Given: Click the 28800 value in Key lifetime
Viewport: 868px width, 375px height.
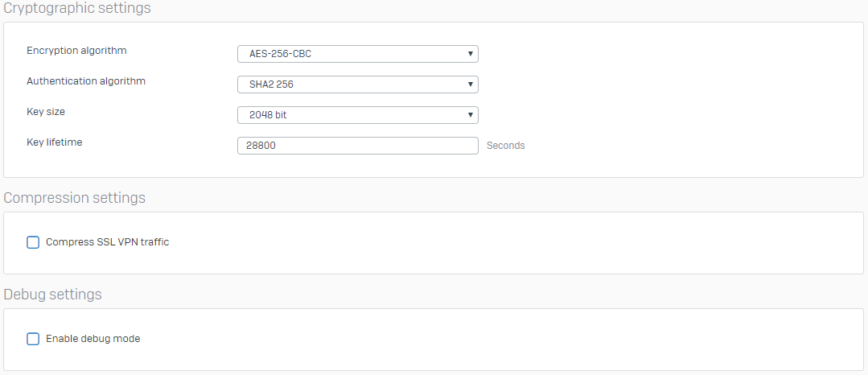Looking at the screenshot, I should point(262,146).
